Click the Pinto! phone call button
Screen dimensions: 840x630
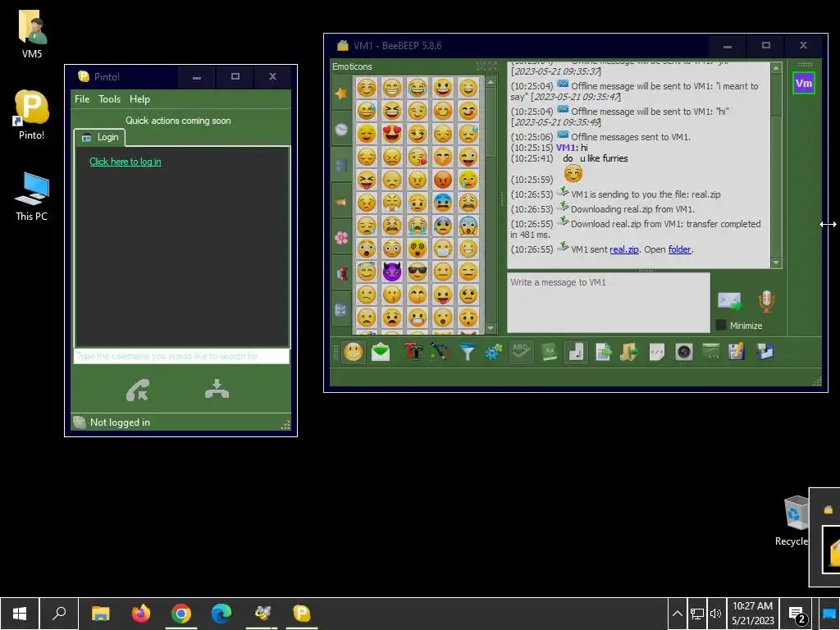point(138,390)
